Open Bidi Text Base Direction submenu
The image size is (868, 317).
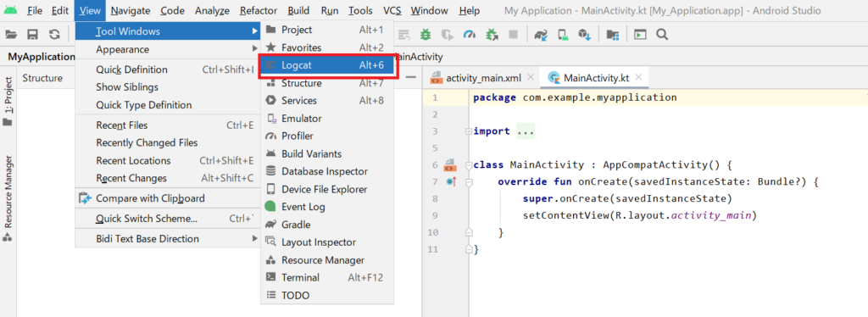168,239
